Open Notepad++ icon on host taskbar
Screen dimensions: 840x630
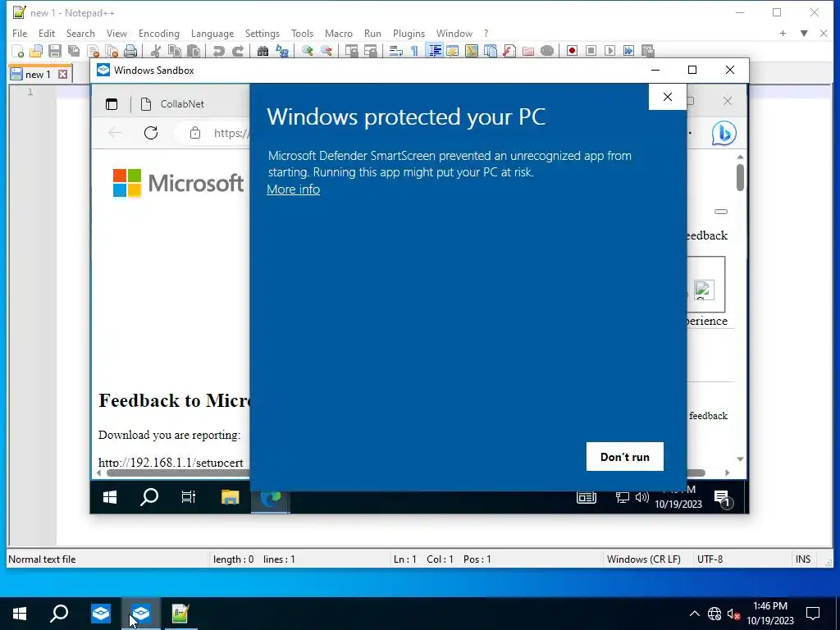click(x=180, y=614)
